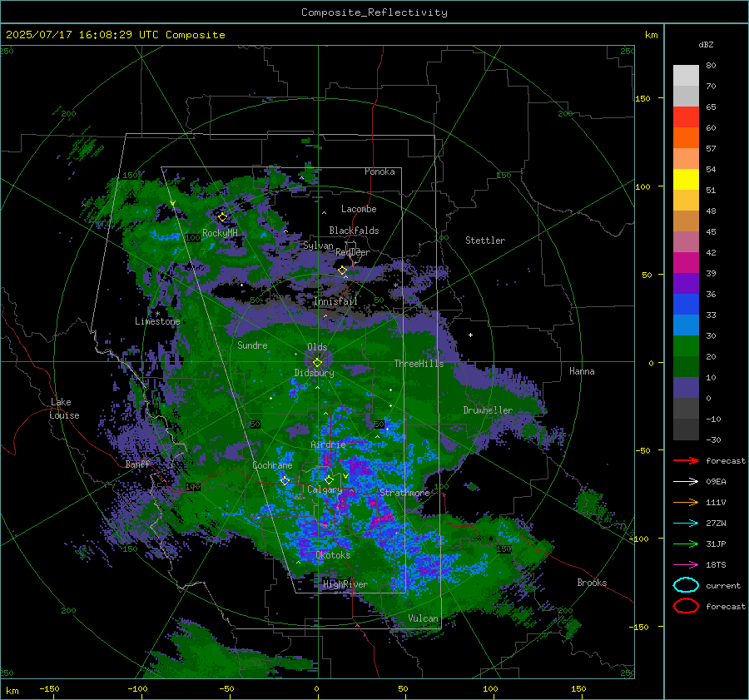
Task: Click the yellow diamond marker at RockyMH
Action: (x=222, y=217)
